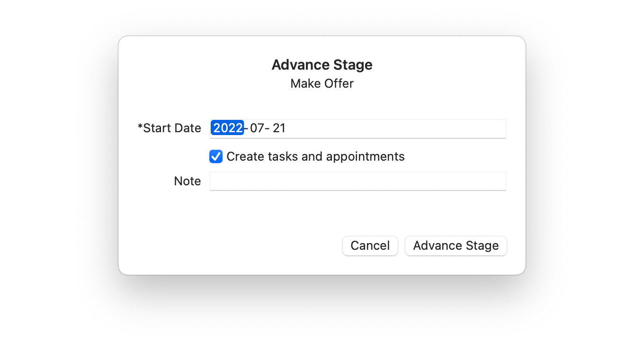Screen dimensions: 644x345
Task: Click the Create tasks and appointments label
Action: tap(315, 156)
